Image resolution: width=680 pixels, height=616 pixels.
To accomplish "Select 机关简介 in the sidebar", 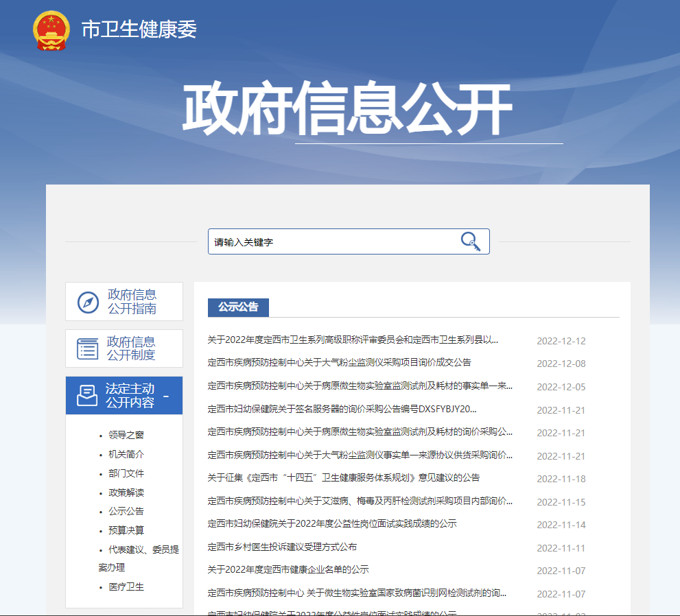I will click(126, 454).
